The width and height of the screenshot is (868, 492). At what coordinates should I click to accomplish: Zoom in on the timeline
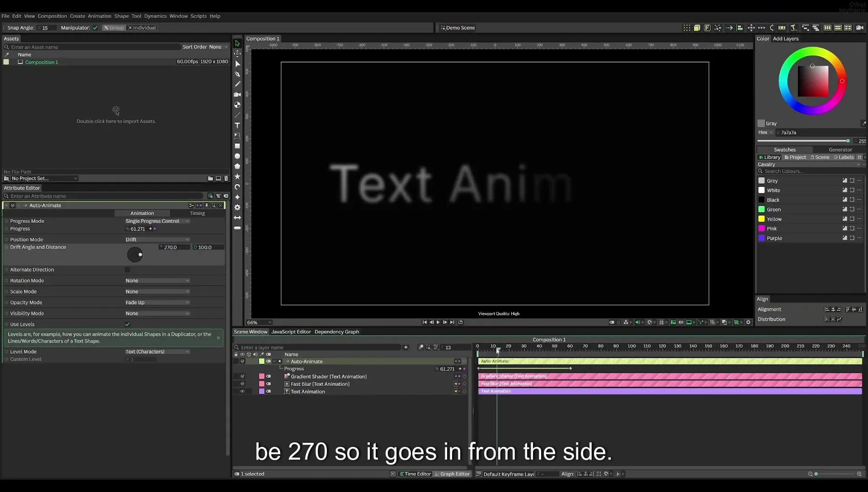(x=859, y=474)
